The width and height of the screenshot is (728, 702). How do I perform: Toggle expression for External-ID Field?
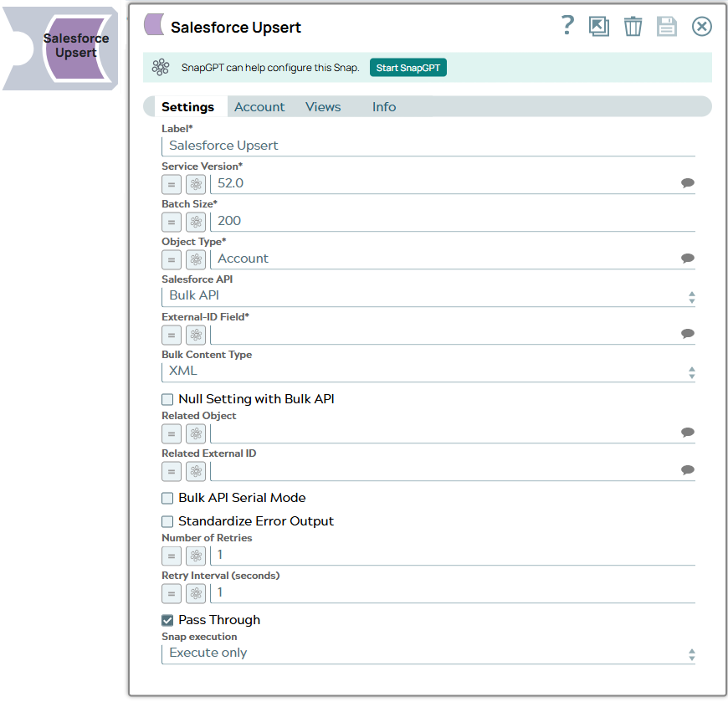click(x=172, y=335)
